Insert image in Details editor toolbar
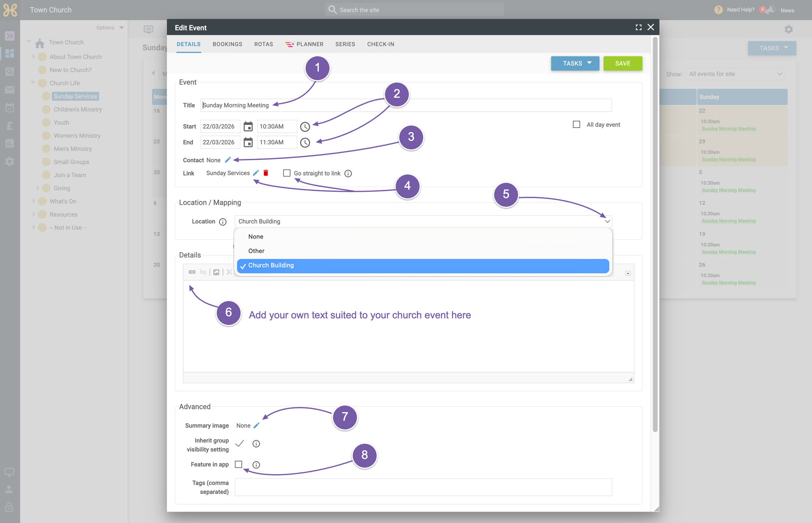Screen dimensions: 812x523 216,272
